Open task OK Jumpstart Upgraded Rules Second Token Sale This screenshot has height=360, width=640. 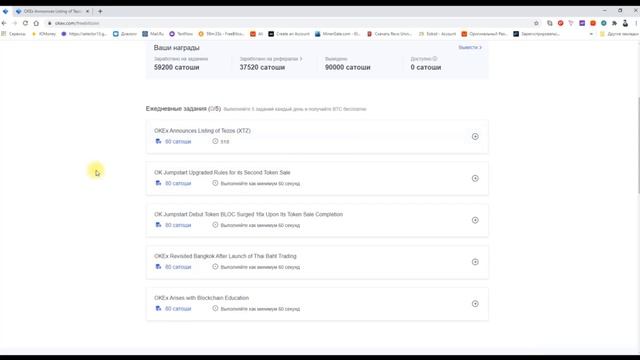tap(222, 173)
